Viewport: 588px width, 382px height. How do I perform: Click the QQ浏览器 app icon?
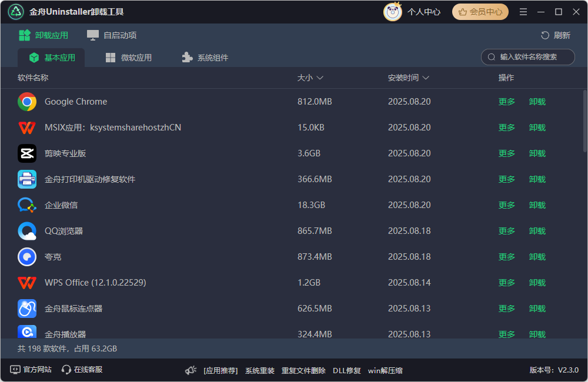[27, 231]
